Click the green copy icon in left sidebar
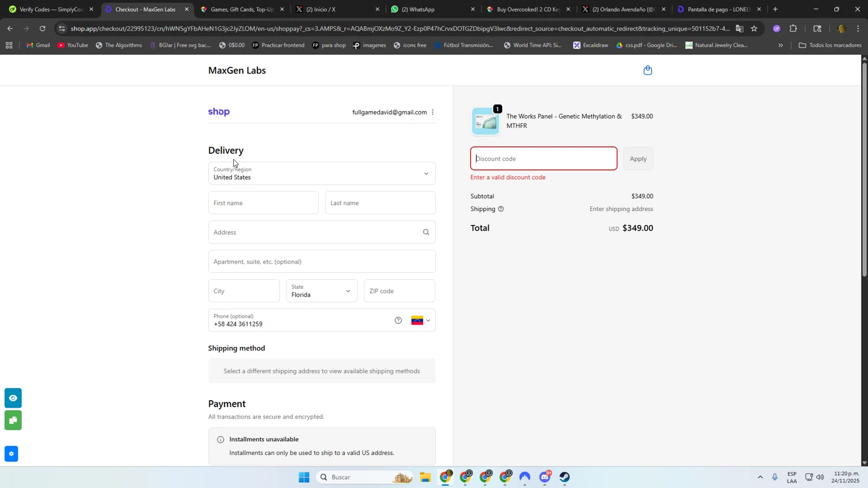Screen dimensions: 868x488 (13, 420)
